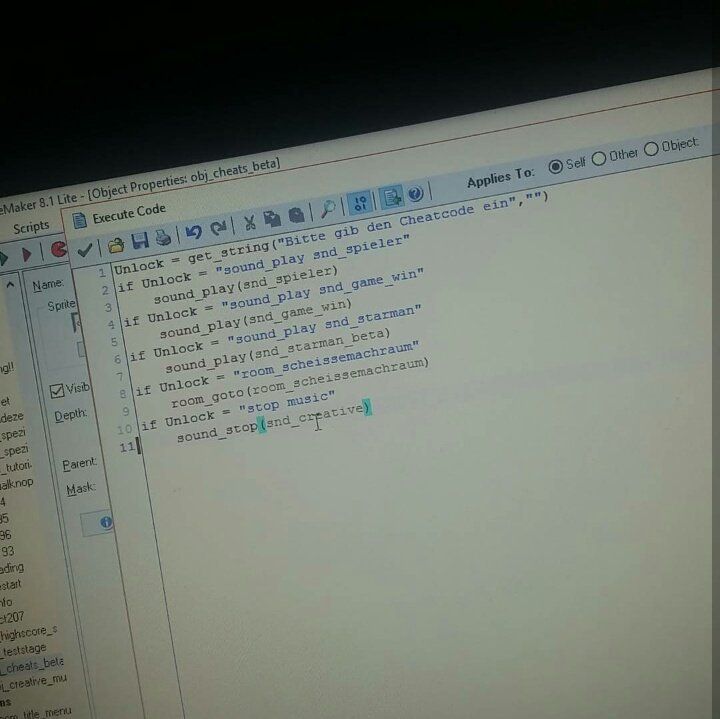Screen dimensions: 720x719
Task: Select the Object radio button
Action: 651,149
